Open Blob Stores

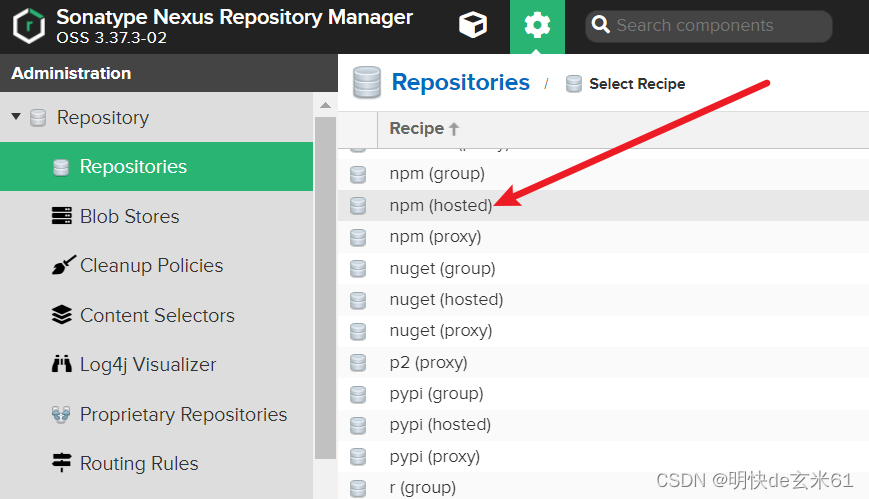click(x=130, y=216)
